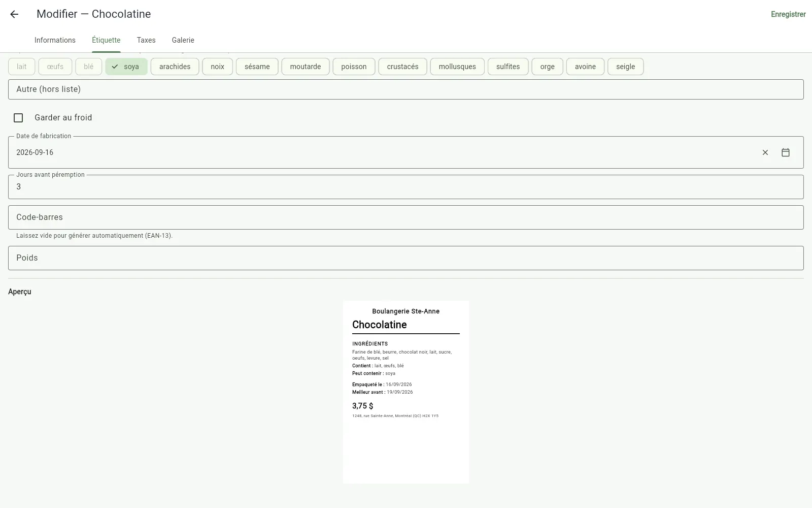
Task: Open the calendar date picker icon
Action: [x=786, y=152]
